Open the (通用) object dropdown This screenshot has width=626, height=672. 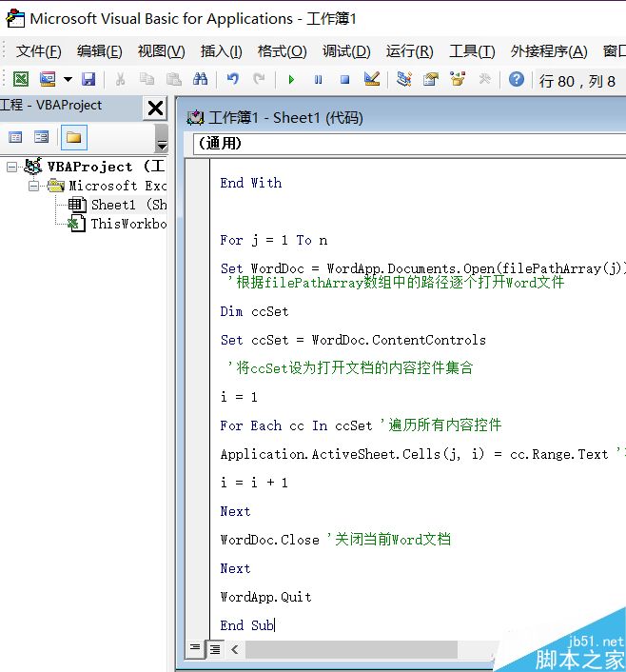coord(409,143)
